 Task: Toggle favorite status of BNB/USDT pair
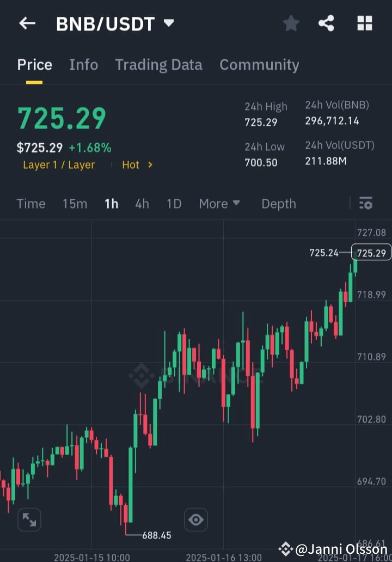(x=291, y=23)
